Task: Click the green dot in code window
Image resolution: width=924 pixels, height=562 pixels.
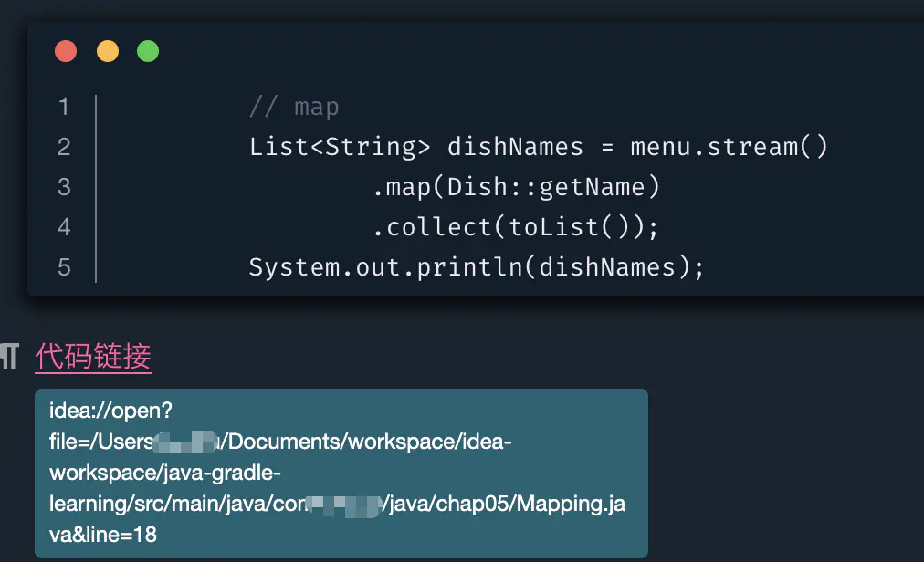Action: point(148,51)
